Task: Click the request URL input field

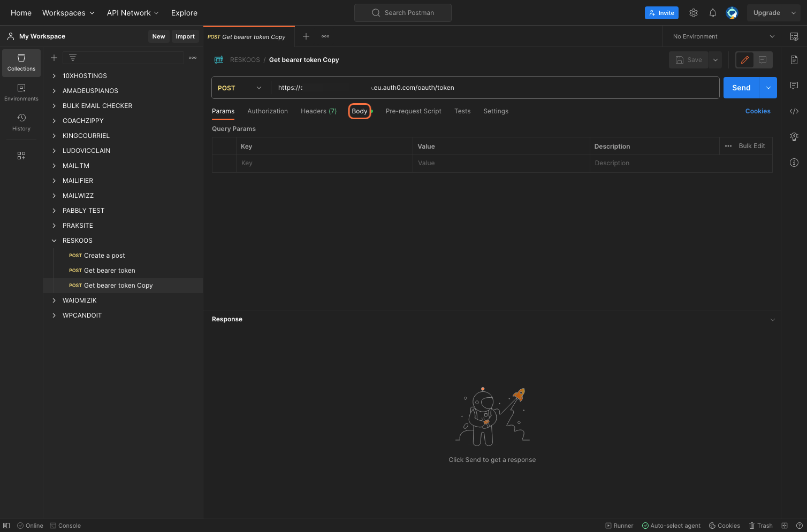Action: click(495, 88)
